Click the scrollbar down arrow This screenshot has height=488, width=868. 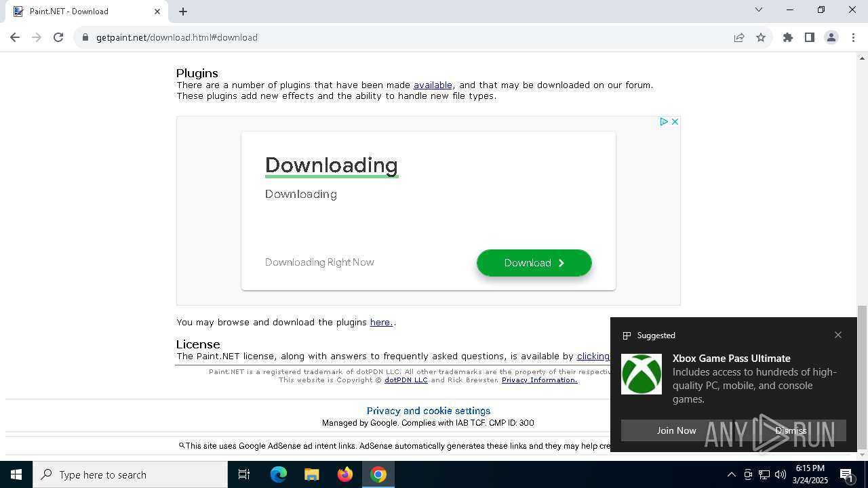(x=862, y=455)
